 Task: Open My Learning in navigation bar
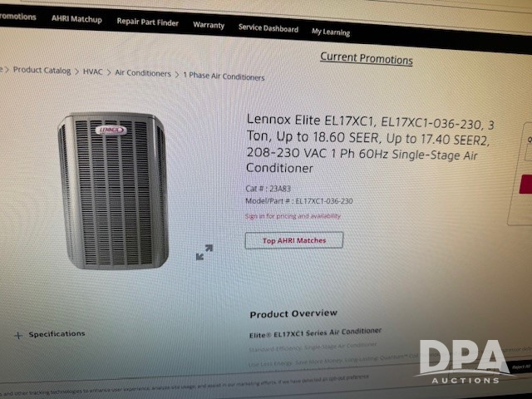pos(331,32)
